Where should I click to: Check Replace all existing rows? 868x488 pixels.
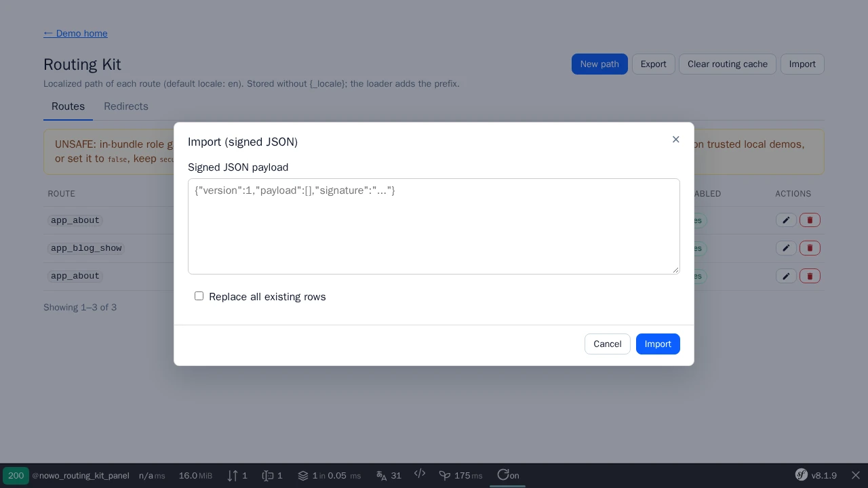[x=199, y=296]
